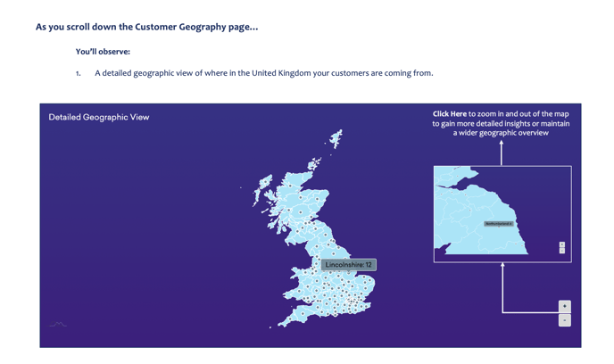Click the 'Detailed Geographic View' panel title

click(x=99, y=117)
